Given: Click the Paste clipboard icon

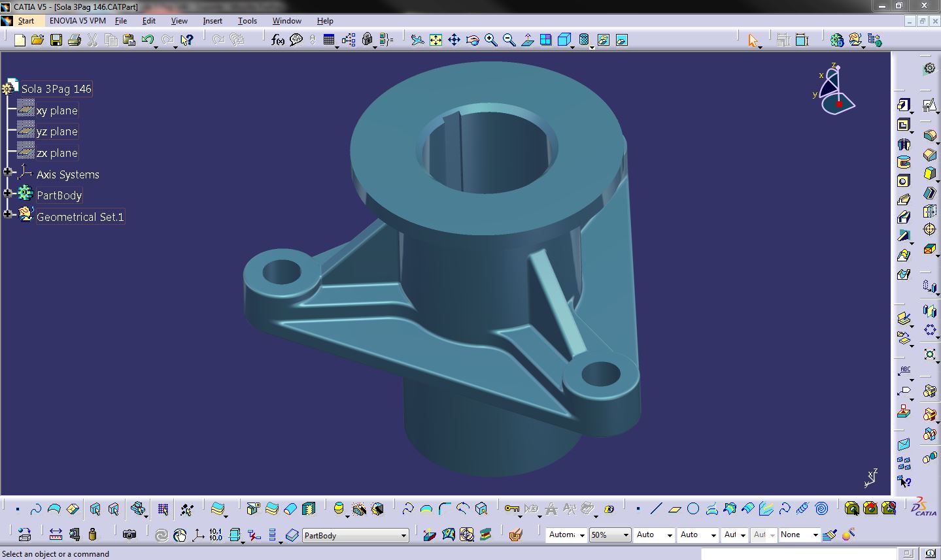Looking at the screenshot, I should [129, 41].
